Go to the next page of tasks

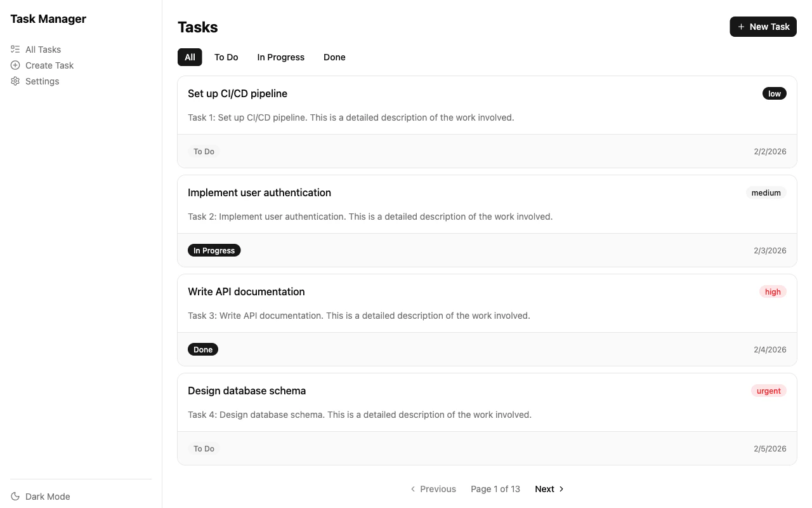coord(544,489)
